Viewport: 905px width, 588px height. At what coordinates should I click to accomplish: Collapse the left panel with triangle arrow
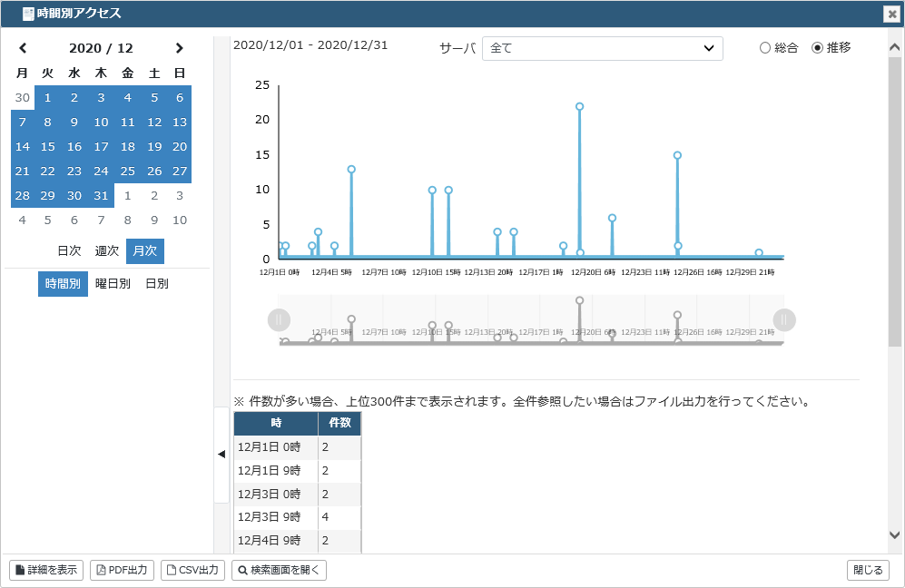pyautogui.click(x=221, y=454)
